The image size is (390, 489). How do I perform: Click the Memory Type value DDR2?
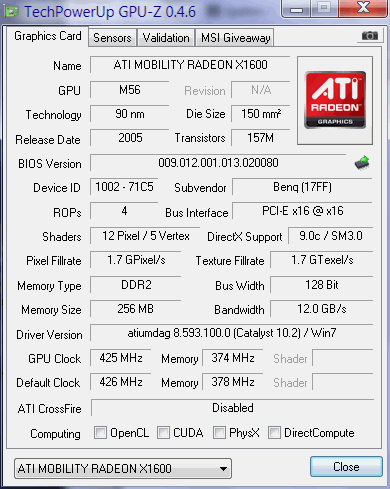coord(136,285)
